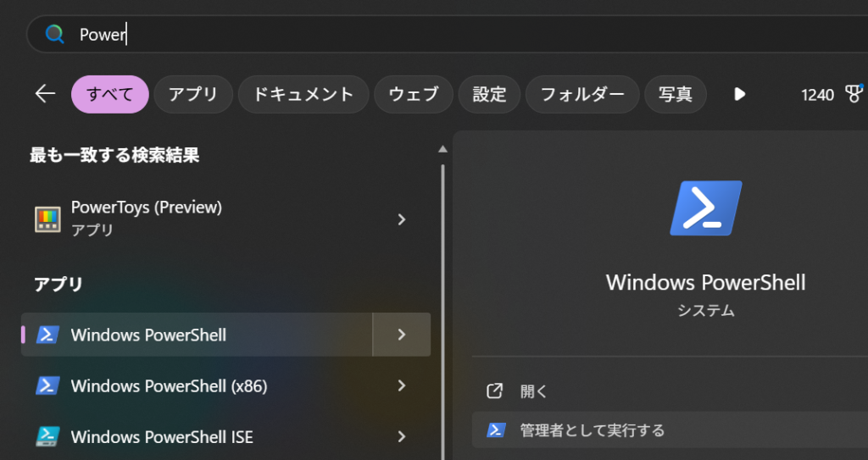The height and width of the screenshot is (460, 868).
Task: Choose the フォルダー filter tab
Action: [582, 94]
